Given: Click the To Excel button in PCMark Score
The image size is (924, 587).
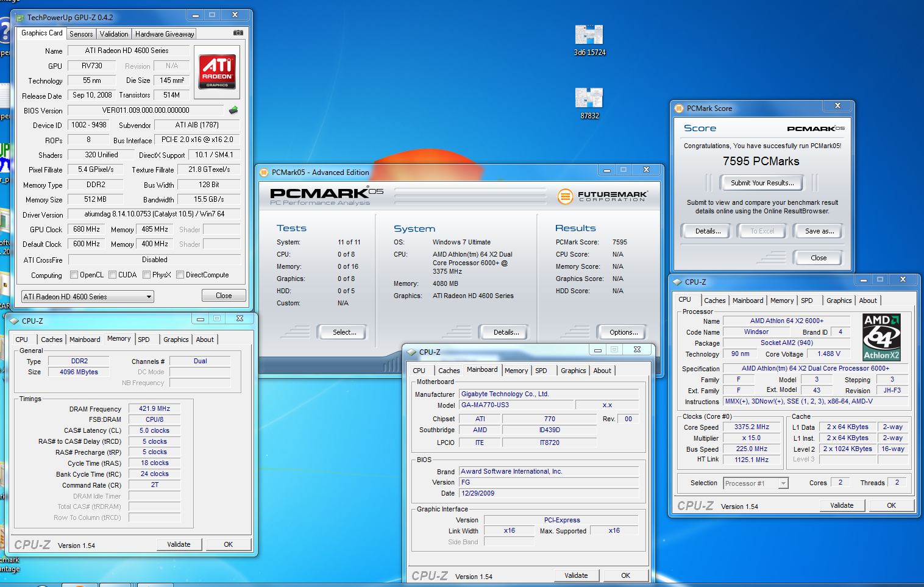Looking at the screenshot, I should [x=762, y=231].
